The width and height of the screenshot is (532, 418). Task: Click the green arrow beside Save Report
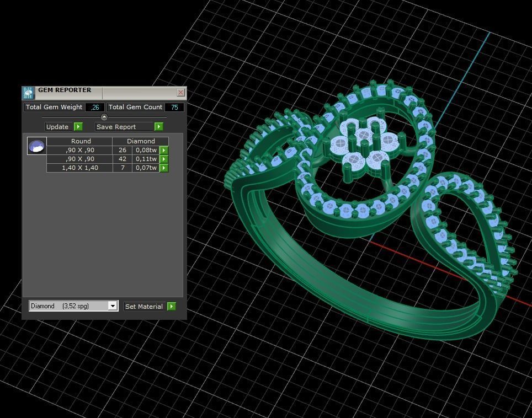click(x=158, y=126)
